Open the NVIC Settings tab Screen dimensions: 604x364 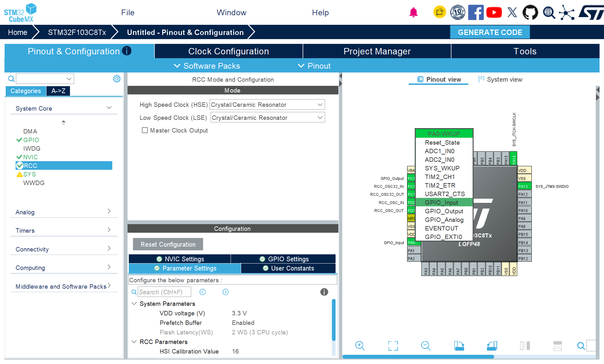point(180,259)
